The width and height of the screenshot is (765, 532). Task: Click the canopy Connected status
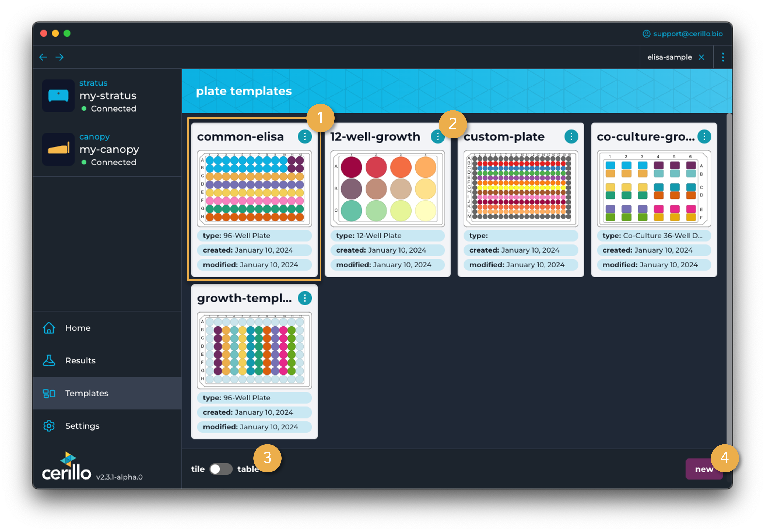[109, 162]
